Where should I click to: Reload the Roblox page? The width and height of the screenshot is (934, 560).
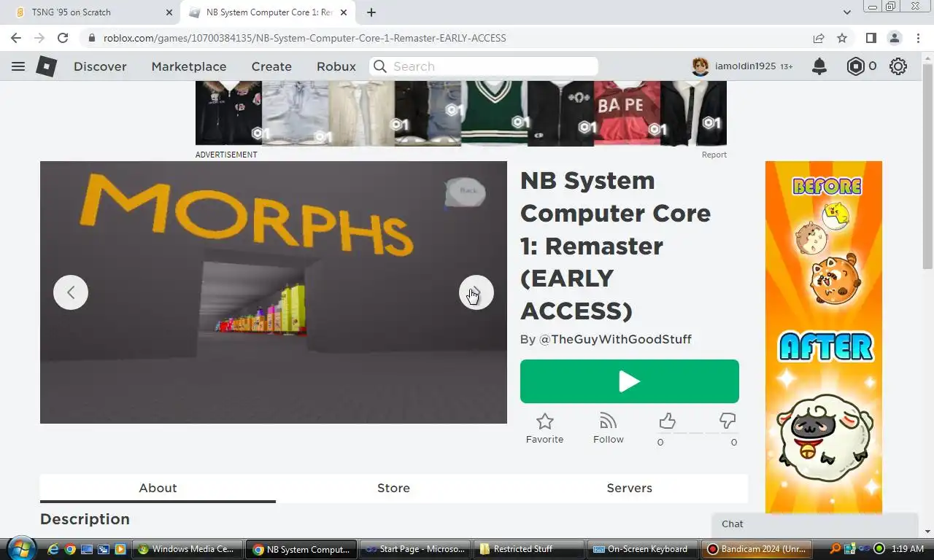(63, 38)
